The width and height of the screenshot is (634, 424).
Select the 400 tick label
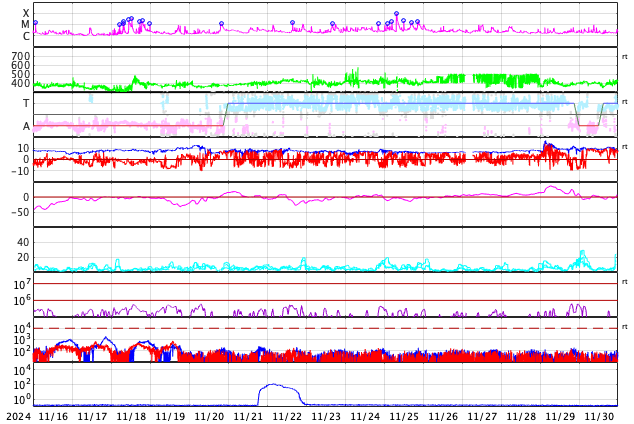pos(21,83)
